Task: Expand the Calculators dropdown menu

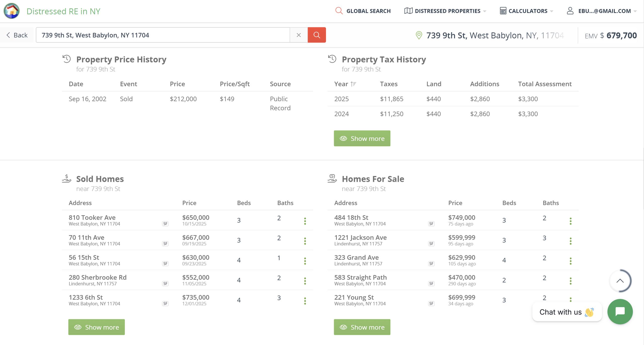Action: pyautogui.click(x=526, y=11)
